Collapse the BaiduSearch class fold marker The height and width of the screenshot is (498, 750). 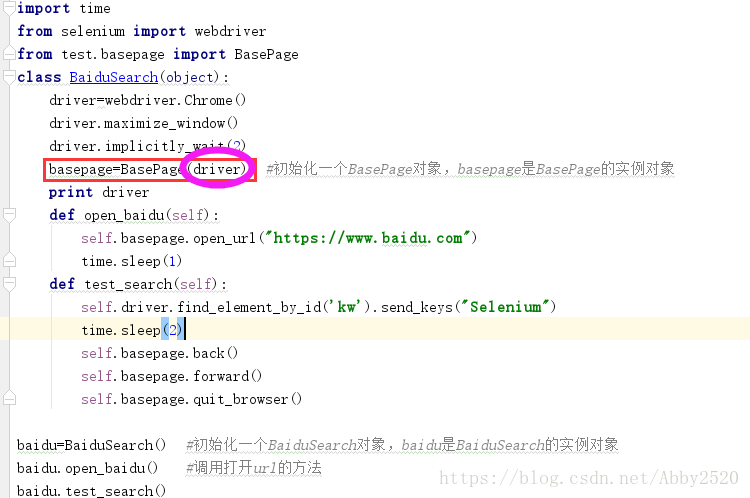tap(9, 77)
